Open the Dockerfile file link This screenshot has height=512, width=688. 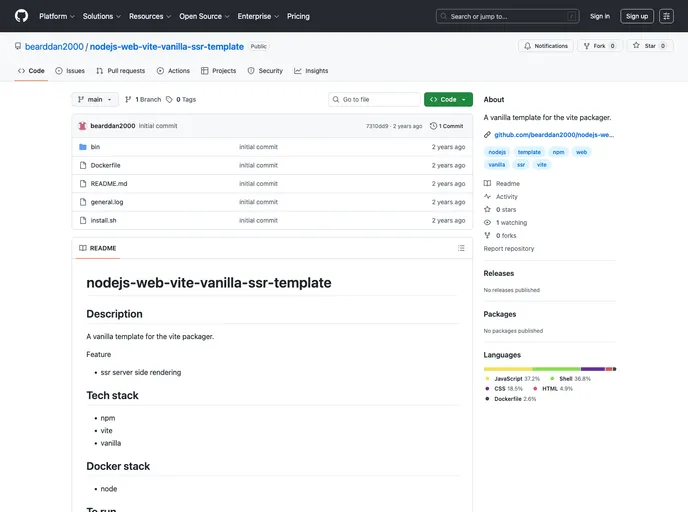click(x=105, y=165)
